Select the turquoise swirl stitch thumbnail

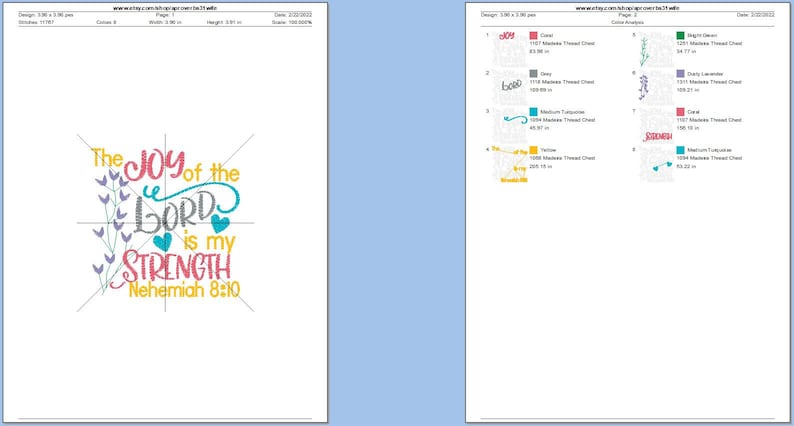pos(510,126)
